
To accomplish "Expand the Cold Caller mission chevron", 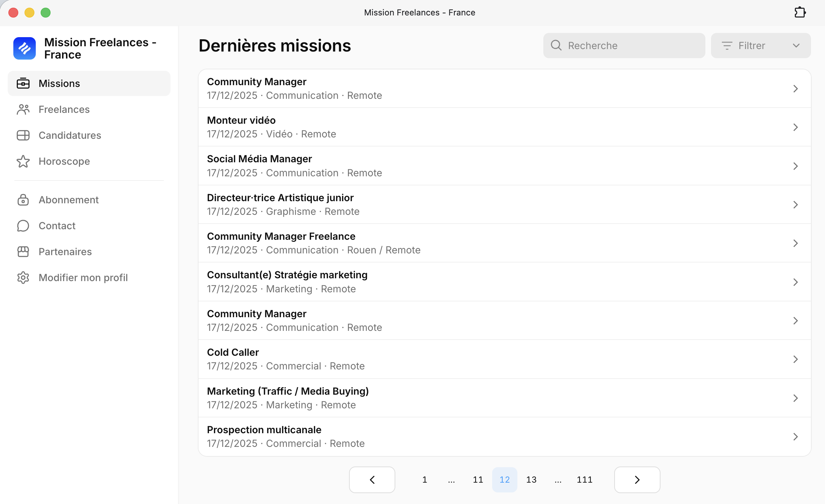I will (x=795, y=359).
